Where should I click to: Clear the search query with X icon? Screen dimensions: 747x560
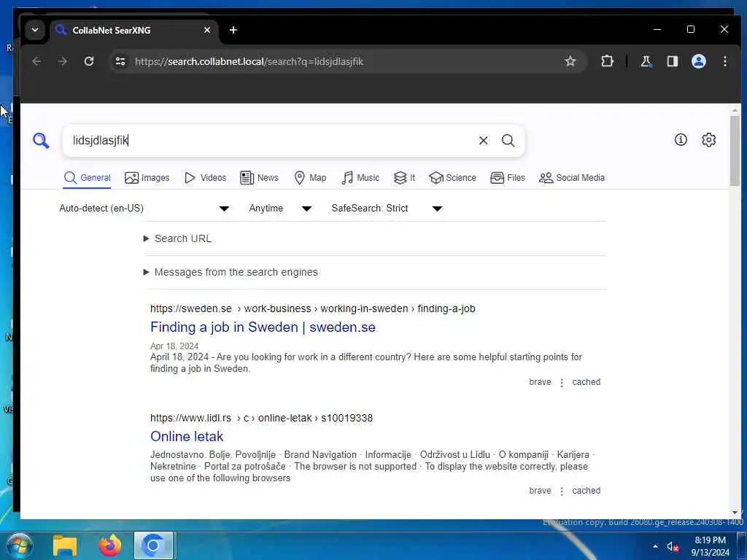click(483, 141)
